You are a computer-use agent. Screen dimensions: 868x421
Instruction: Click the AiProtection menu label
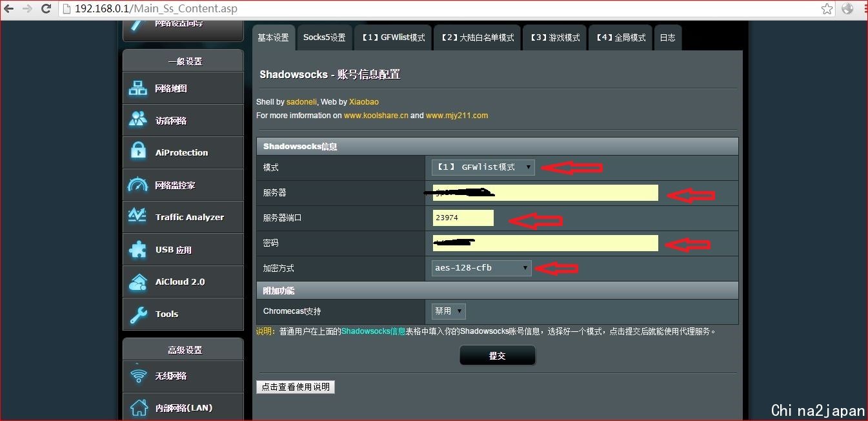182,152
